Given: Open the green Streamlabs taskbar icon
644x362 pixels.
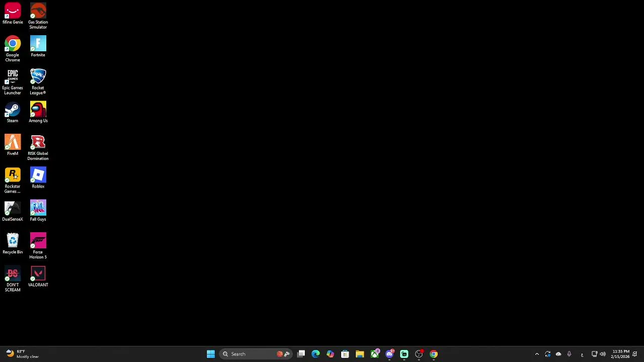Looking at the screenshot, I should pyautogui.click(x=404, y=354).
